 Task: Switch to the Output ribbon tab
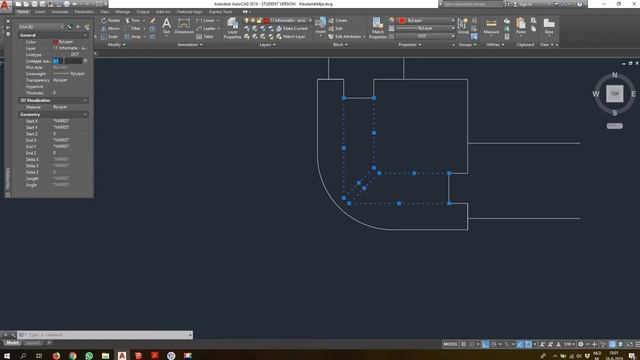point(143,12)
